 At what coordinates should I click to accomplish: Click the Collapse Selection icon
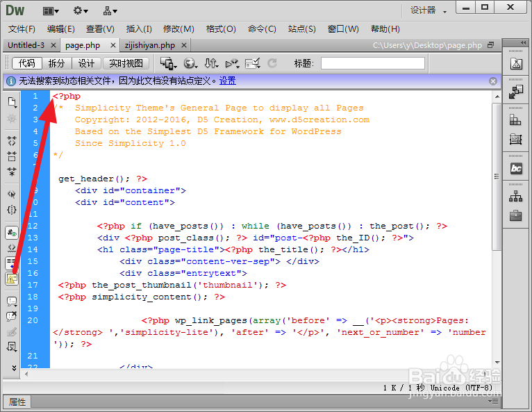(x=12, y=156)
